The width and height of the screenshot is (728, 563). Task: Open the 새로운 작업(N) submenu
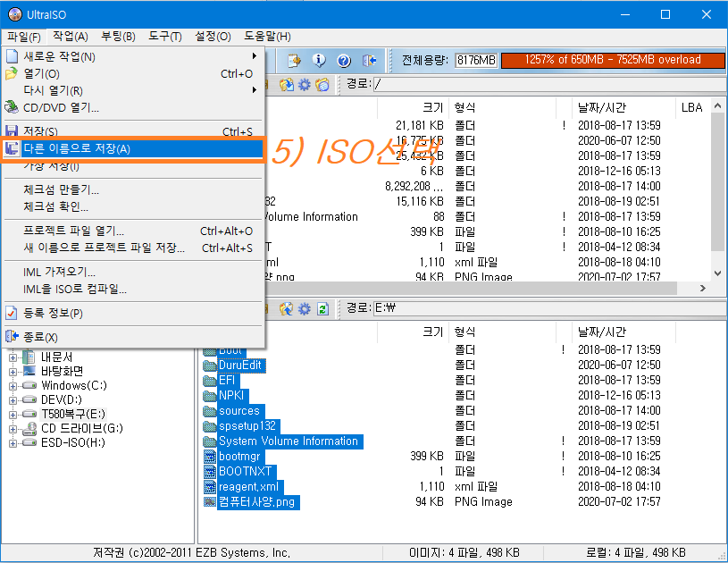tap(133, 56)
